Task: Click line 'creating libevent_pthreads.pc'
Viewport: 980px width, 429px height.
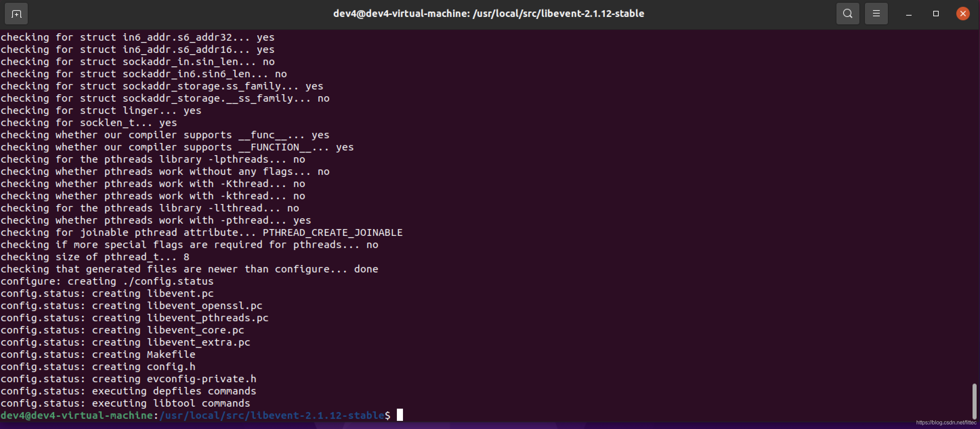Action: point(134,318)
